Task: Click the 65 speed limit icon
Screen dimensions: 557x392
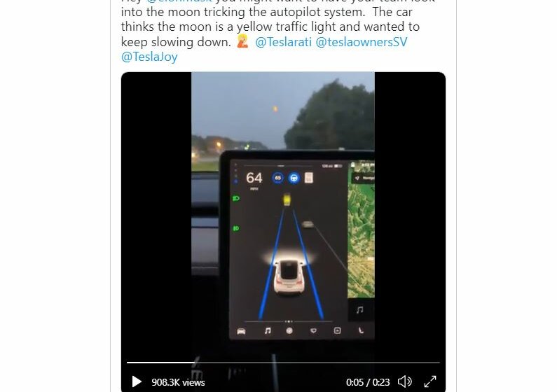Action: (x=277, y=178)
